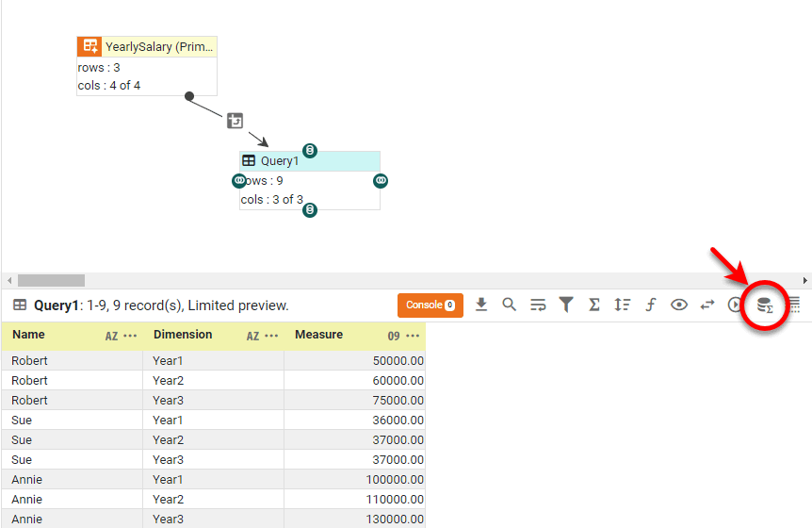Click the top connector circle on Query1
Viewport: 812px width, 528px height.
[310, 151]
